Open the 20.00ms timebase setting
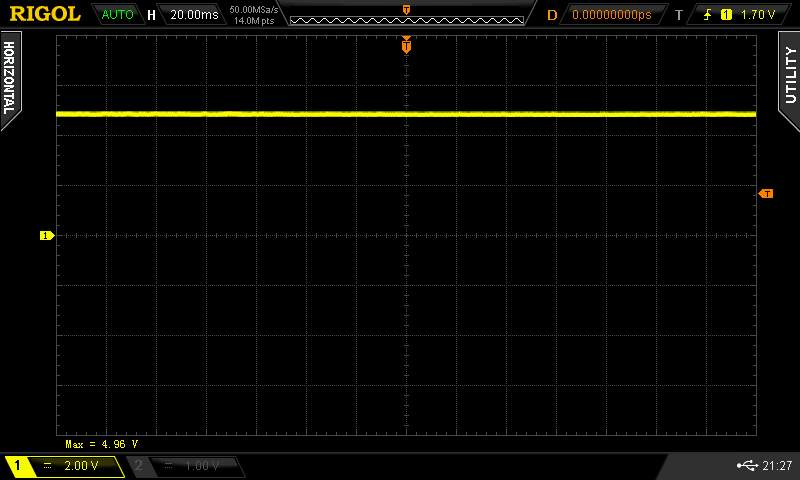 pos(194,15)
